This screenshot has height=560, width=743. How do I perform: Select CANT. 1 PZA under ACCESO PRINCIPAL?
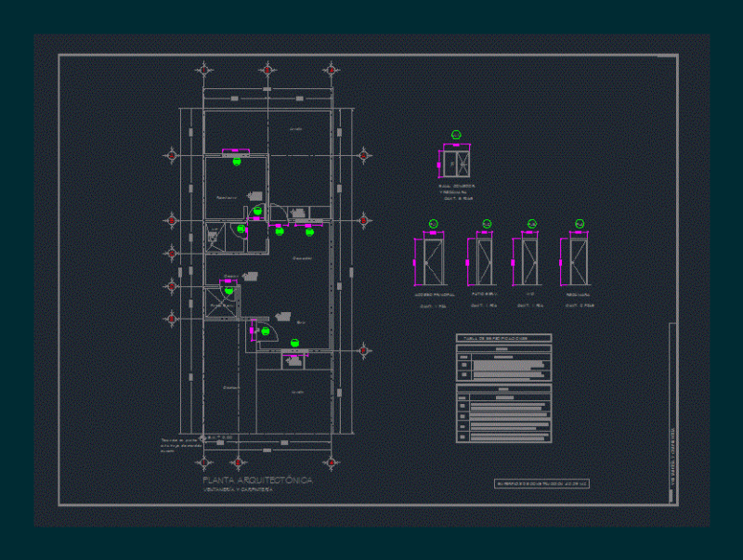click(433, 306)
